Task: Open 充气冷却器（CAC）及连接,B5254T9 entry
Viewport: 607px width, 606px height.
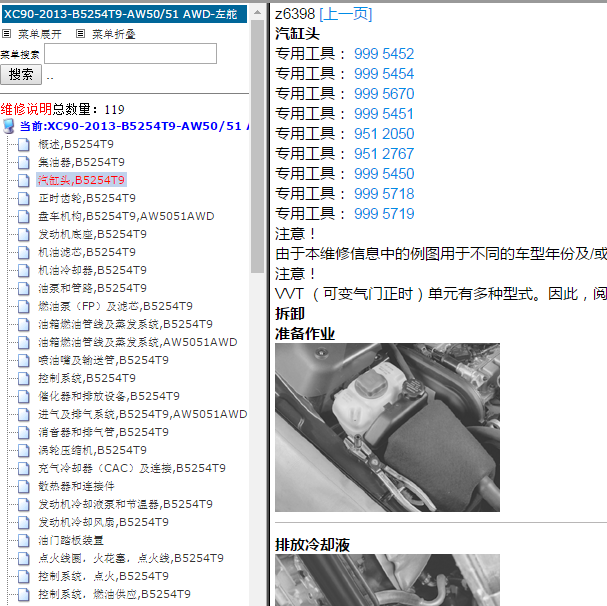Action: 132,468
